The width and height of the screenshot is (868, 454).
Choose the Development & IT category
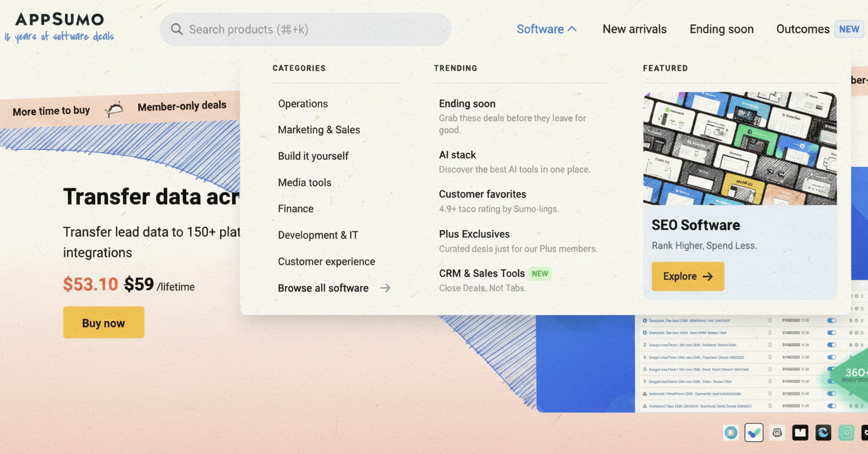pos(318,235)
